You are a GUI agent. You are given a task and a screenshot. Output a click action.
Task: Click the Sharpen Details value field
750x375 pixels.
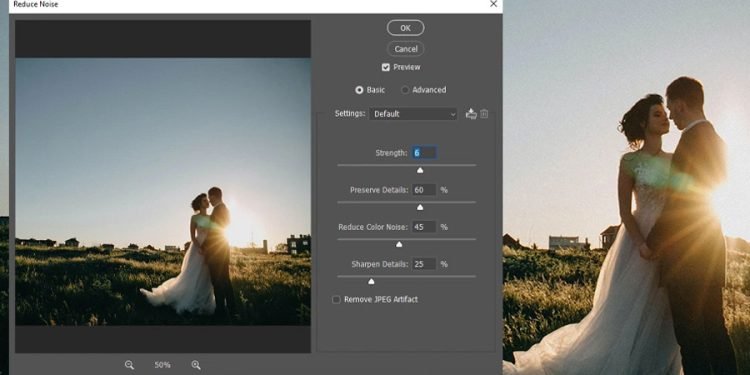tap(424, 264)
